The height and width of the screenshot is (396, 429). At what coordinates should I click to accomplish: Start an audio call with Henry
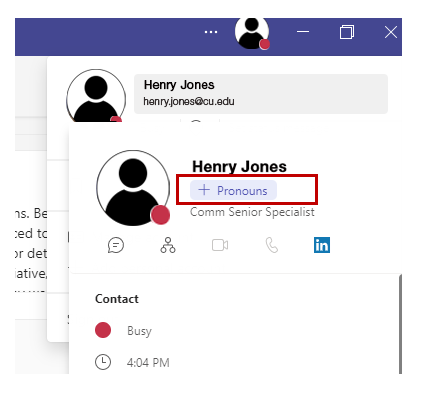click(272, 245)
